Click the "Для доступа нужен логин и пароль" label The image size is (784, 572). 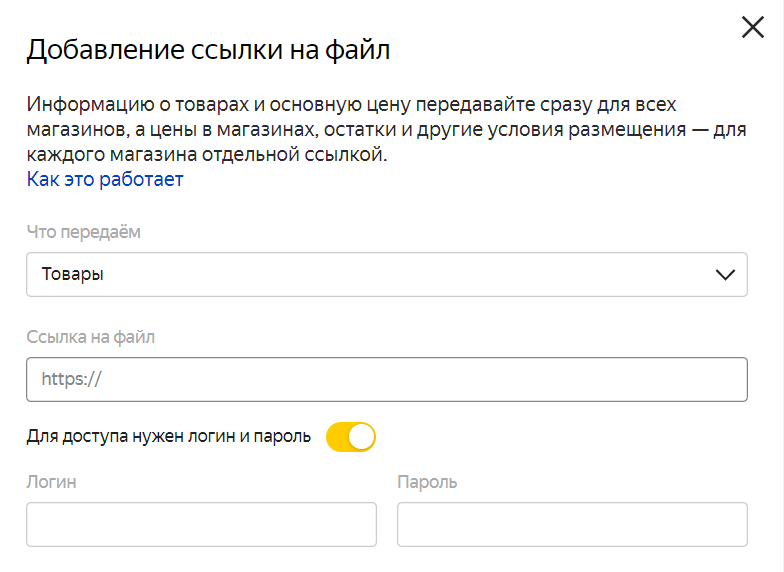click(x=169, y=437)
